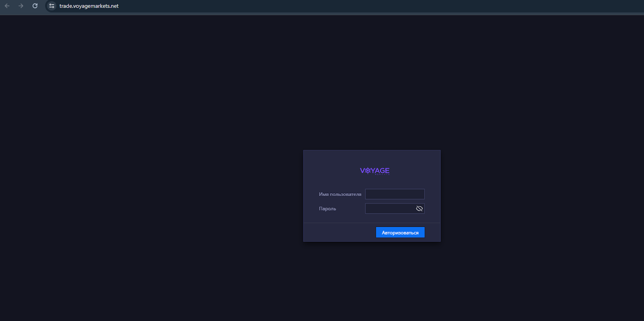Reload the page with the refresh icon
Screen dimensions: 644x321
coord(35,6)
